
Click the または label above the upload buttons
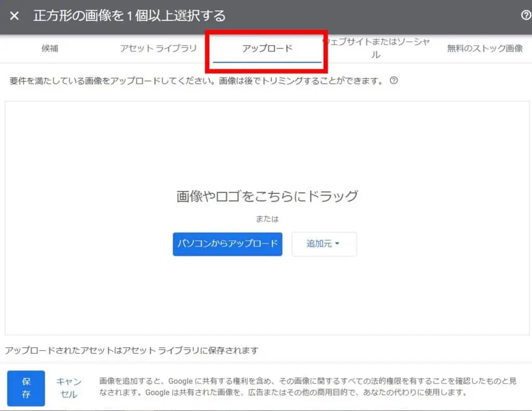click(267, 219)
